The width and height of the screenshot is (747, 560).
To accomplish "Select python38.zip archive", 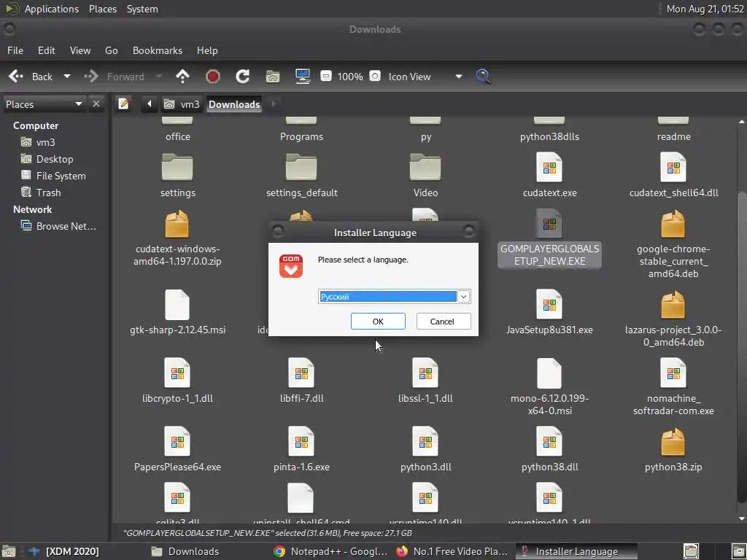I will pyautogui.click(x=673, y=449).
